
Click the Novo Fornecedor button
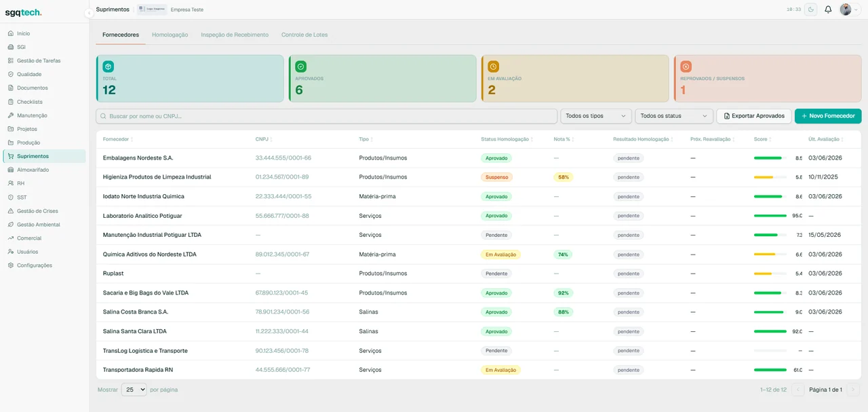pos(828,116)
